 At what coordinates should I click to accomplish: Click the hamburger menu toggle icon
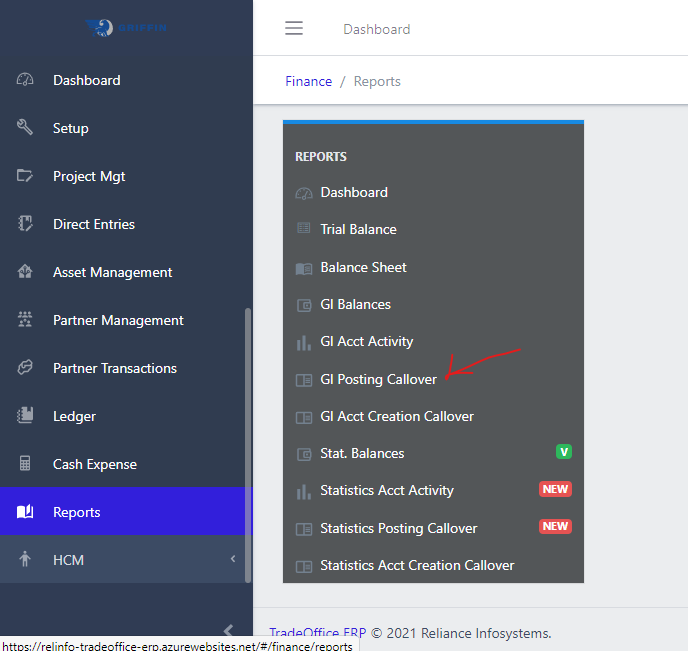293,29
